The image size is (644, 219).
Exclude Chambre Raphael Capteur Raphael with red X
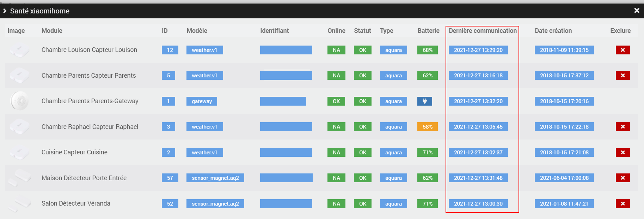[622, 127]
